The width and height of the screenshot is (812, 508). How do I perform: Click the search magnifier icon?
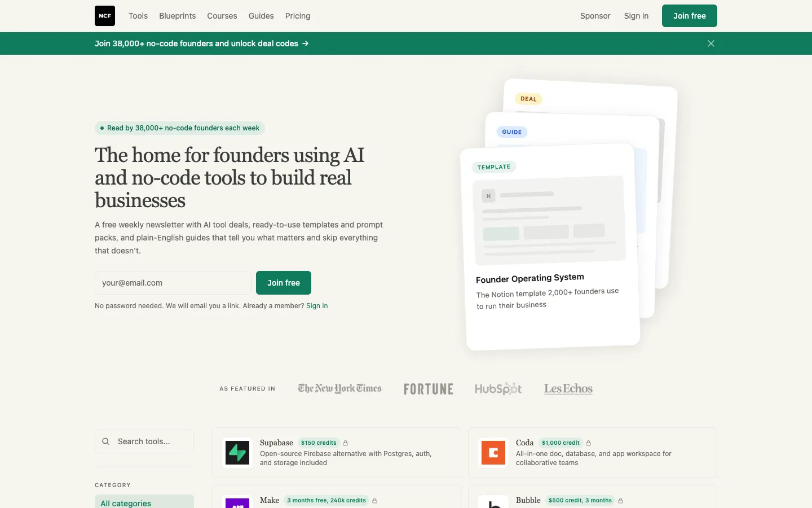coord(105,441)
